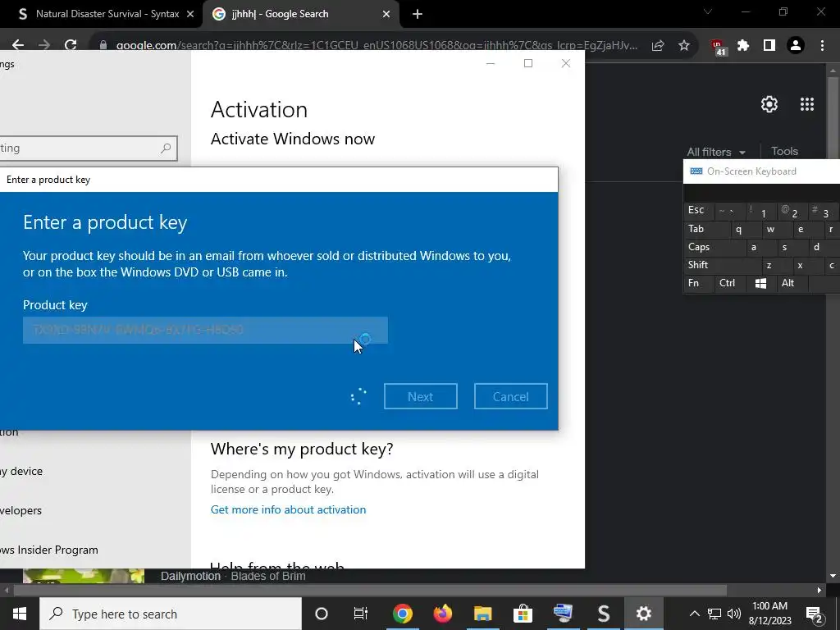840x630 pixels.
Task: Select the jjhhh| Google Search tab
Action: pos(300,14)
